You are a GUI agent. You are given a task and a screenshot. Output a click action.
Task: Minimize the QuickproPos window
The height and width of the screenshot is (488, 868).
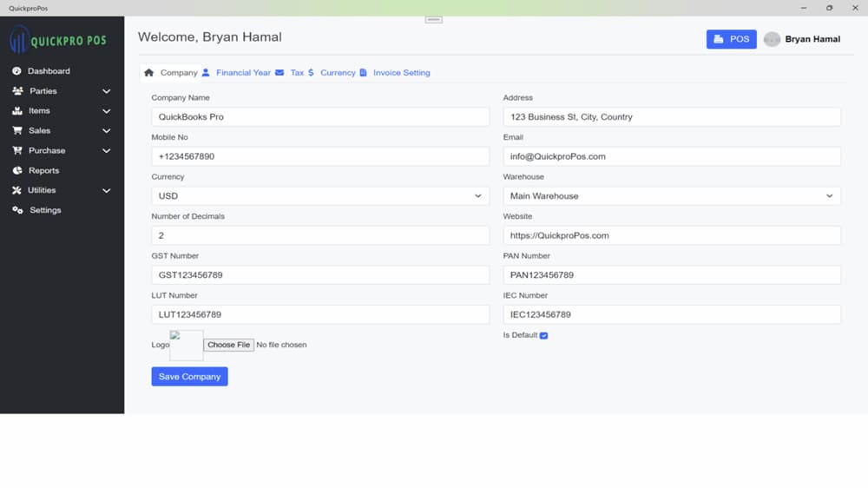click(x=803, y=8)
